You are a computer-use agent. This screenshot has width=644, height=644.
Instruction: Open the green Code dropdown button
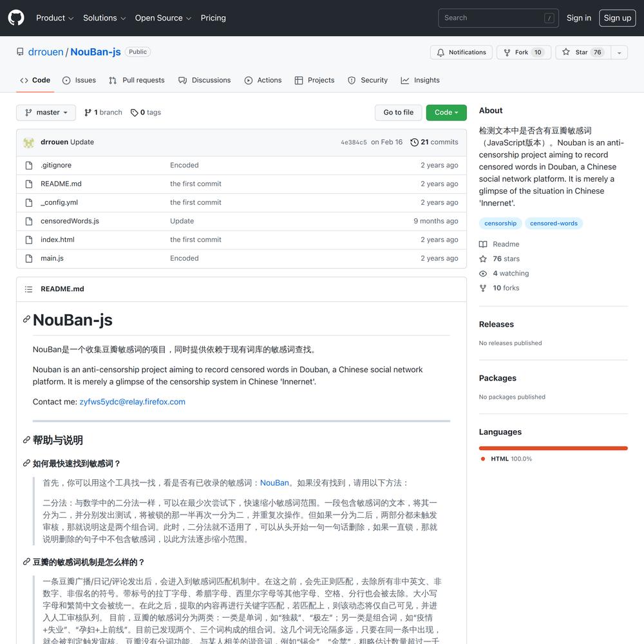coord(446,113)
